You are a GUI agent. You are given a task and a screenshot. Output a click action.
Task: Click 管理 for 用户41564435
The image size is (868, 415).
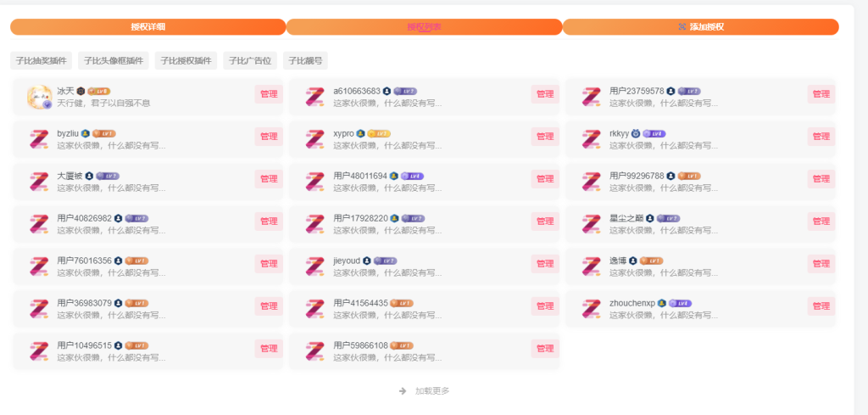545,306
